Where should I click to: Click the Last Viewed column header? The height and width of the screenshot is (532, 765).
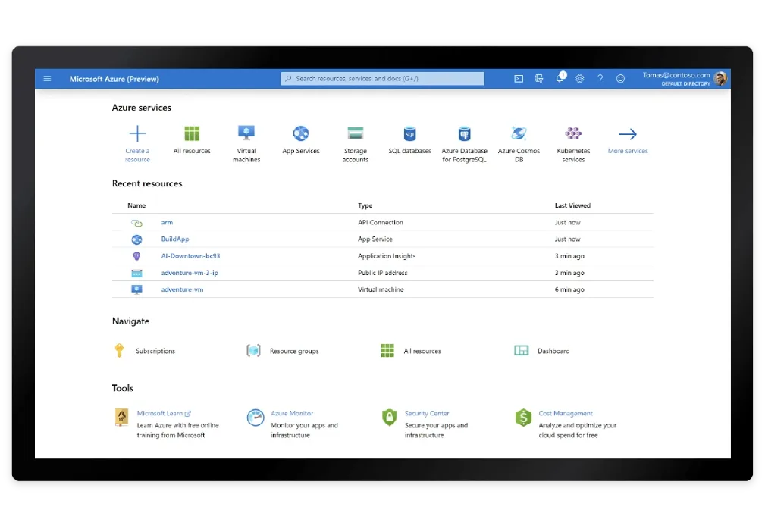coord(572,206)
